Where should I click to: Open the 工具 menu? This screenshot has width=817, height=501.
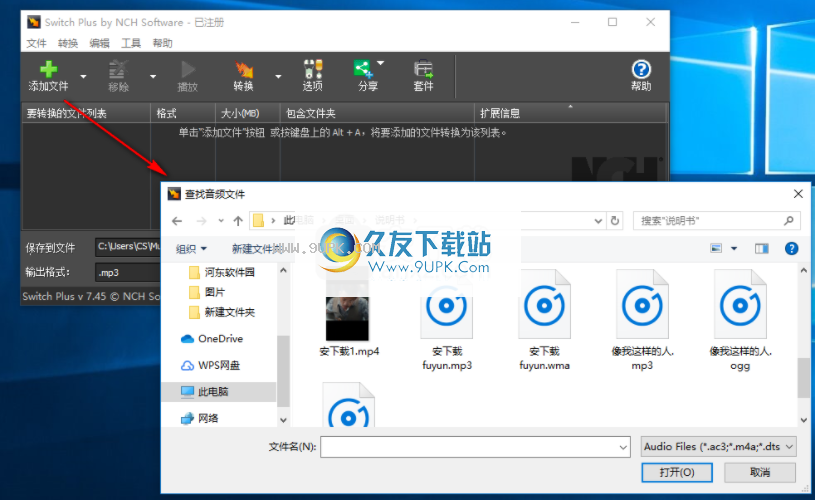tap(131, 43)
